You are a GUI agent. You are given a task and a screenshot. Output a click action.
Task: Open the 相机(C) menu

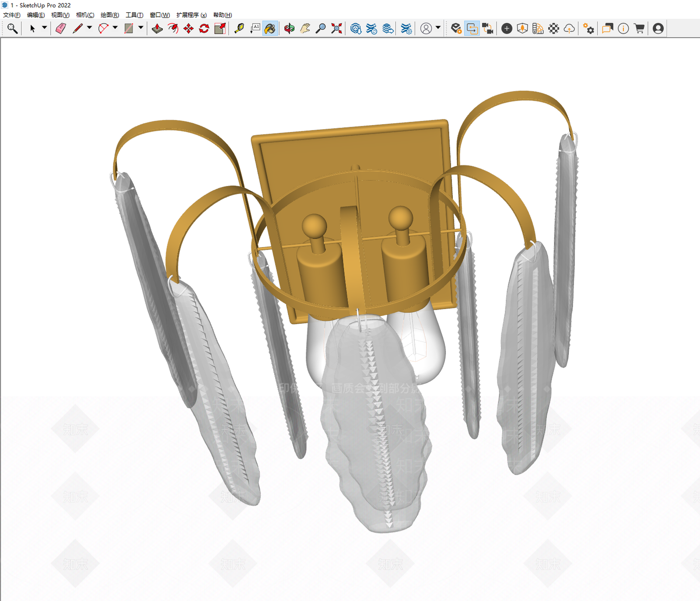coord(85,15)
